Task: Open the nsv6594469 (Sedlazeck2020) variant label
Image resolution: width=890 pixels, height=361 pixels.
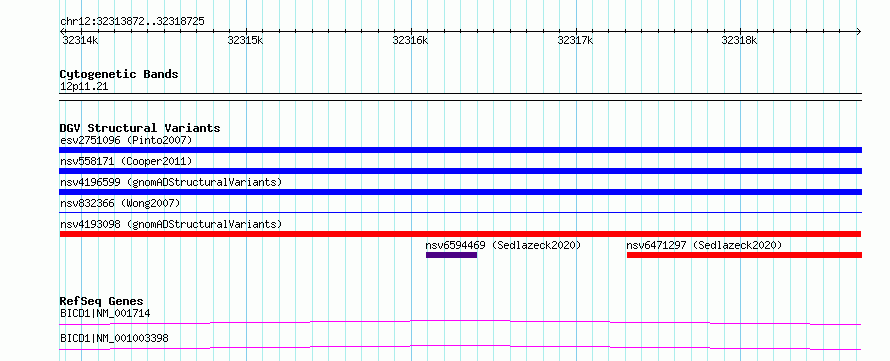Action: [x=503, y=245]
